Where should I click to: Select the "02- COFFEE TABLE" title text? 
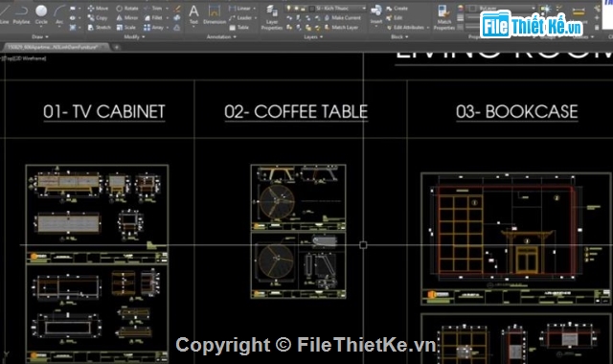[x=296, y=112]
